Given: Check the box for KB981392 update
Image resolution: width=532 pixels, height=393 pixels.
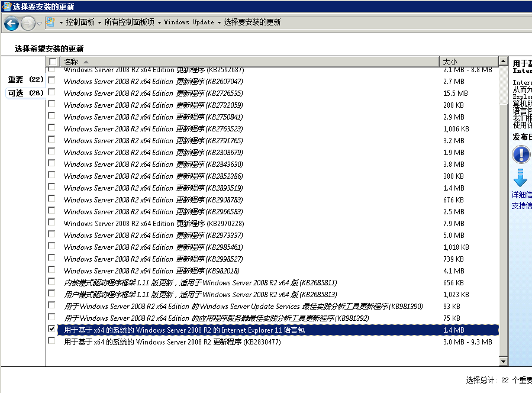Looking at the screenshot, I should (x=51, y=317).
